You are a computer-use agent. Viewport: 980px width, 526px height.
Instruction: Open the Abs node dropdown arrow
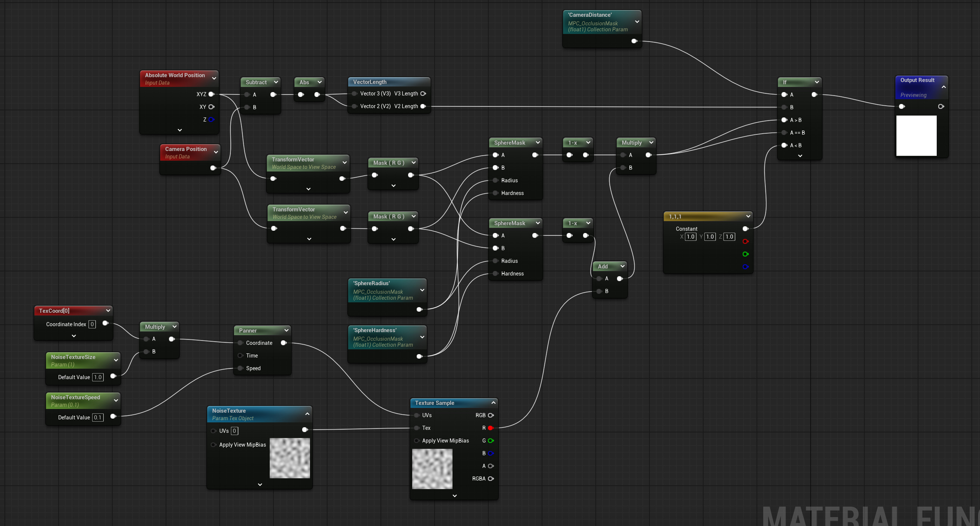click(x=320, y=82)
